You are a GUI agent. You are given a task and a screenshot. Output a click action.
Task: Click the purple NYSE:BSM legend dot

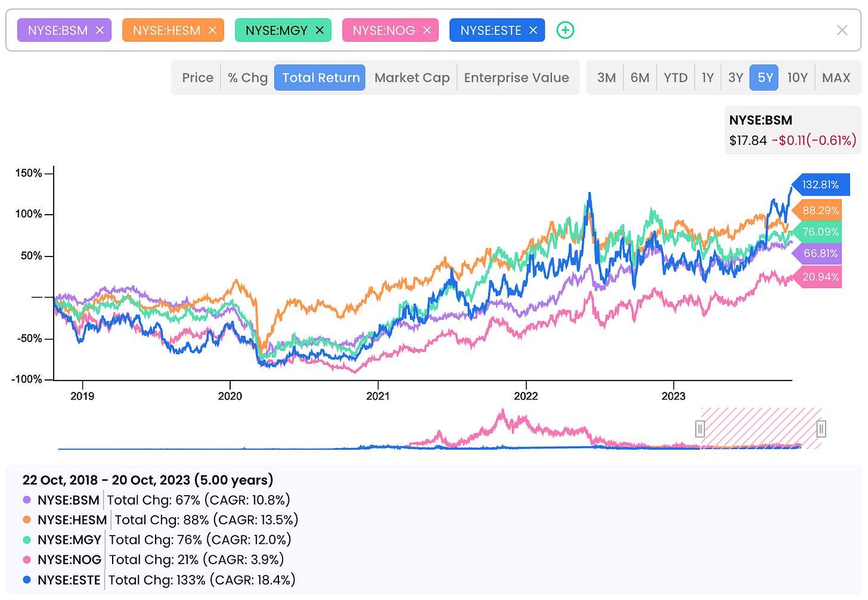[x=27, y=500]
